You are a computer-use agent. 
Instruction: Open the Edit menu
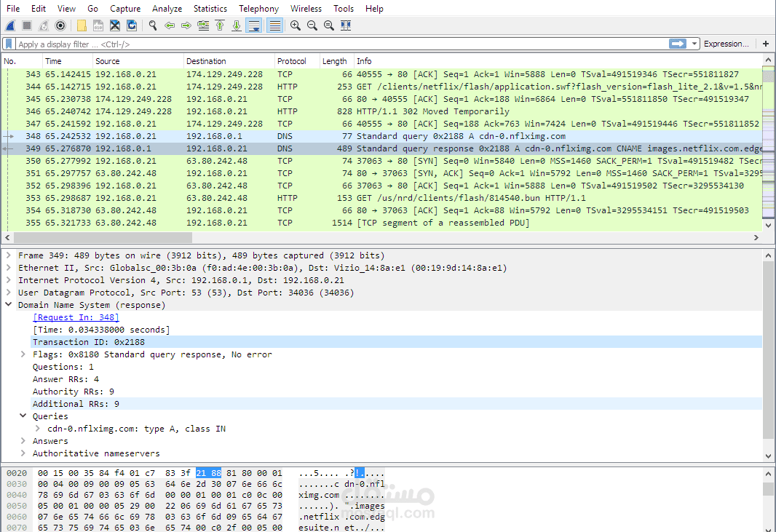coord(39,9)
